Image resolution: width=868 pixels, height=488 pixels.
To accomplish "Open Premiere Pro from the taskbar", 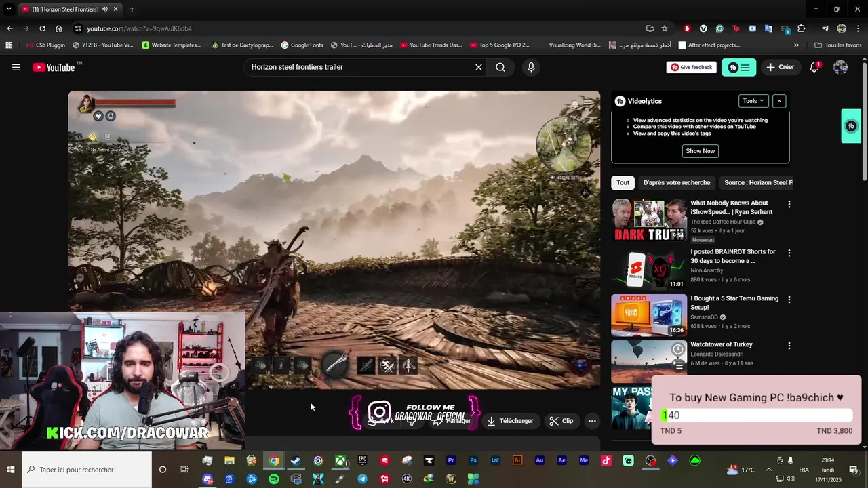I will point(451,461).
